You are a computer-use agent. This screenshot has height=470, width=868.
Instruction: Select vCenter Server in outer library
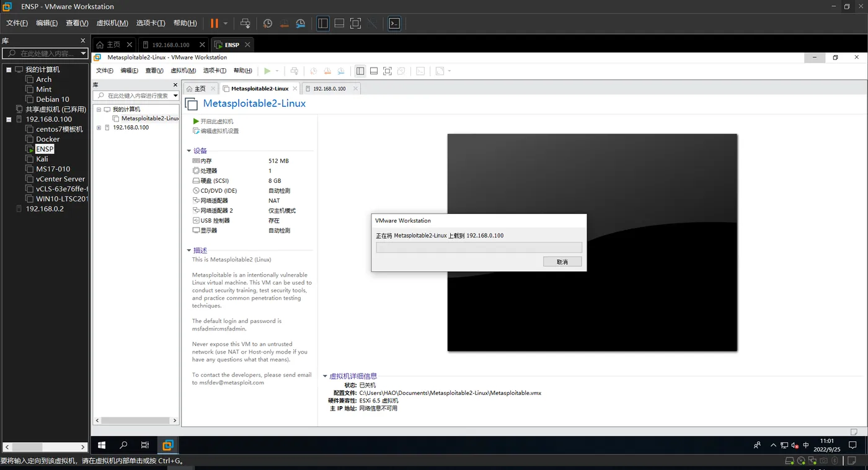click(x=60, y=179)
